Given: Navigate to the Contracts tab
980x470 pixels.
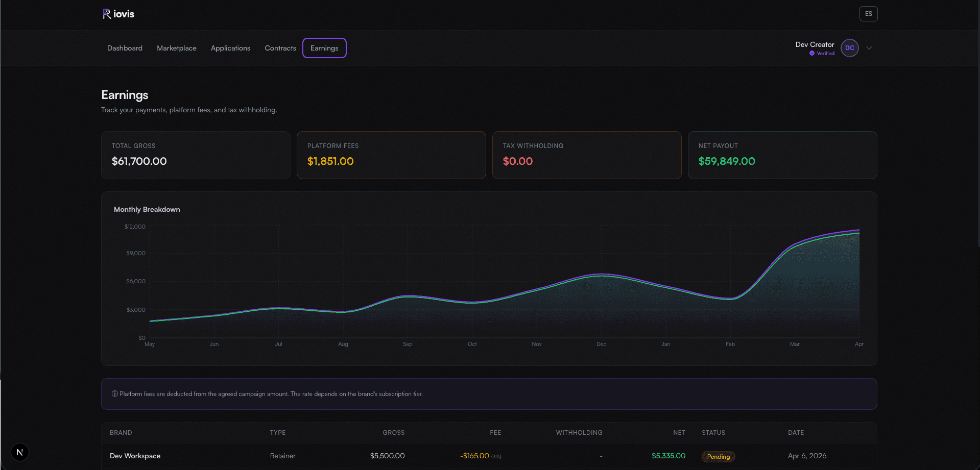Looking at the screenshot, I should point(280,48).
